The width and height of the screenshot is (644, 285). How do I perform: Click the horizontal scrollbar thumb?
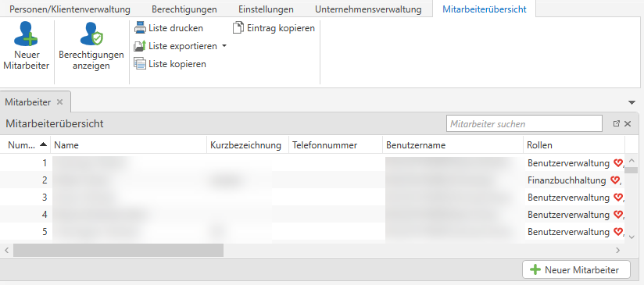point(118,250)
